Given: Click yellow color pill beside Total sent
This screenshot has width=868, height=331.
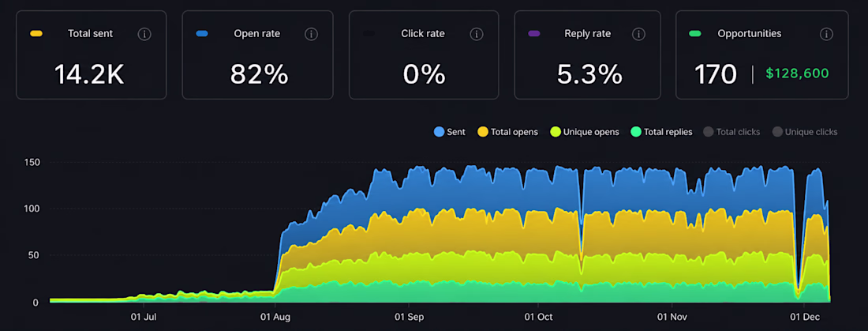Looking at the screenshot, I should [36, 34].
